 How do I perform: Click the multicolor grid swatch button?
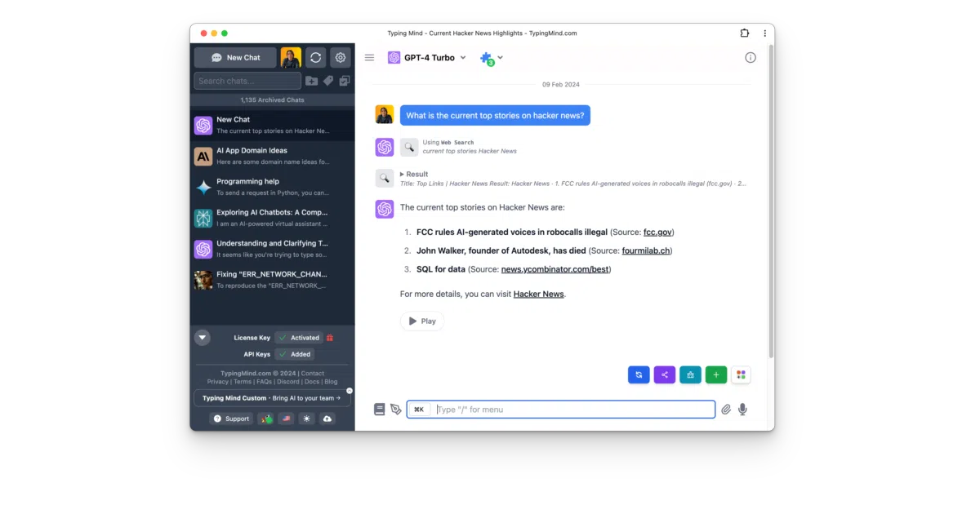(741, 374)
